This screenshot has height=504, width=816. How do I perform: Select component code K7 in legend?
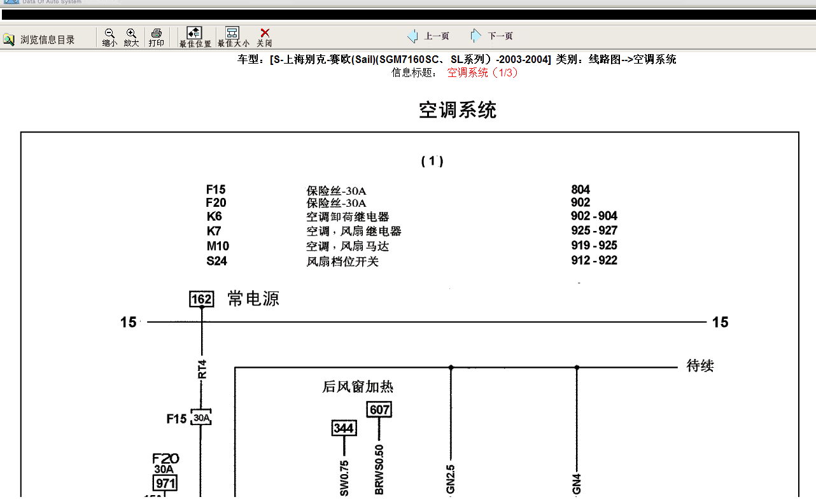[x=214, y=231]
